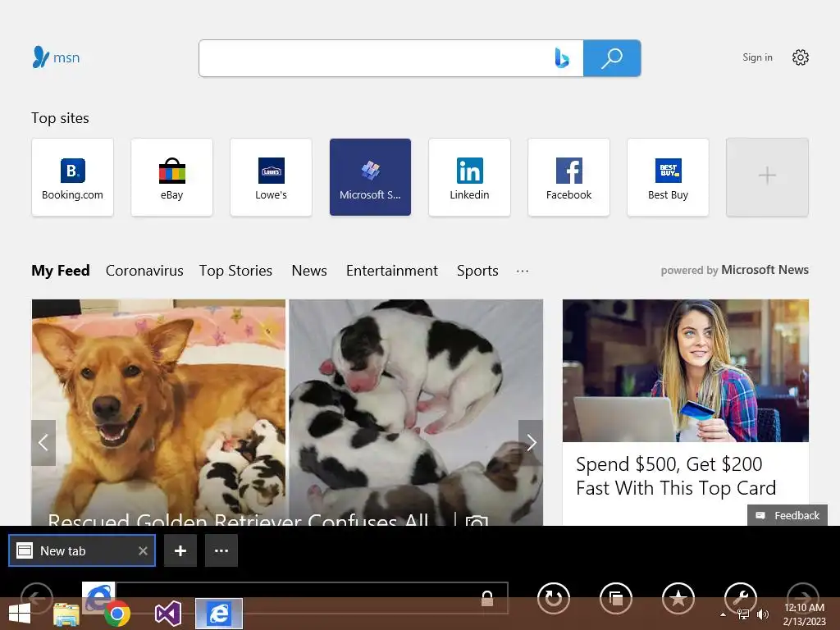Open File Explorer from the taskbar
Viewport: 840px width, 630px height.
point(67,614)
